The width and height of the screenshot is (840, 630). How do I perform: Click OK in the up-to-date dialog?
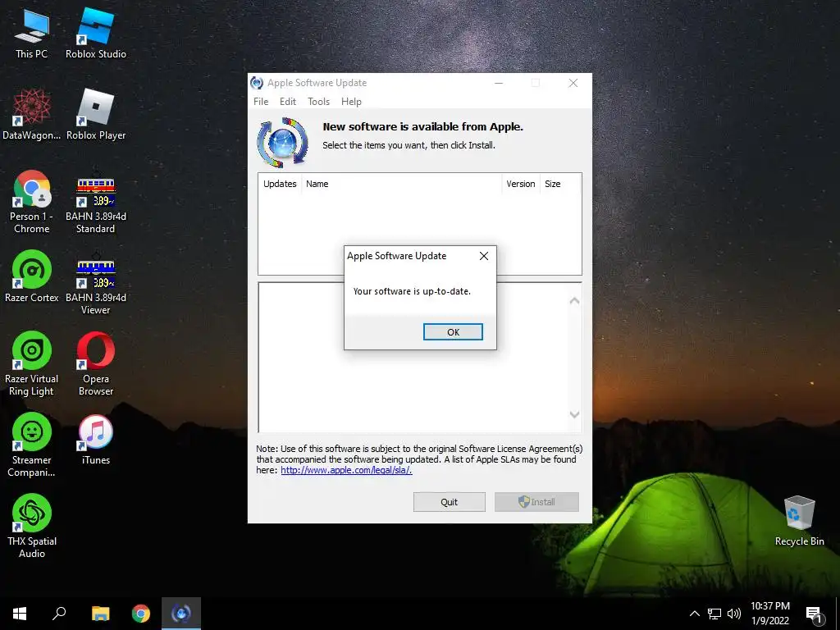pyautogui.click(x=453, y=331)
